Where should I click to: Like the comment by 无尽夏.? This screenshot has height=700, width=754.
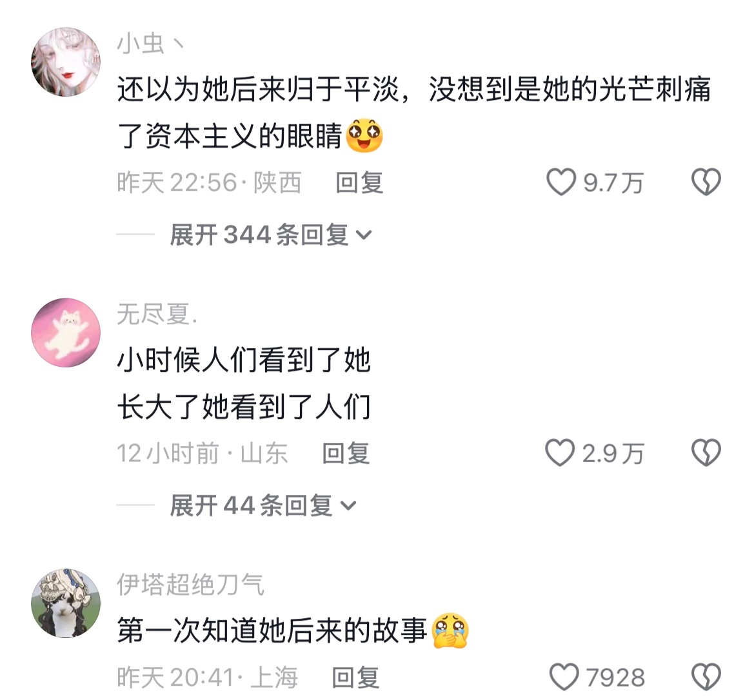point(560,452)
